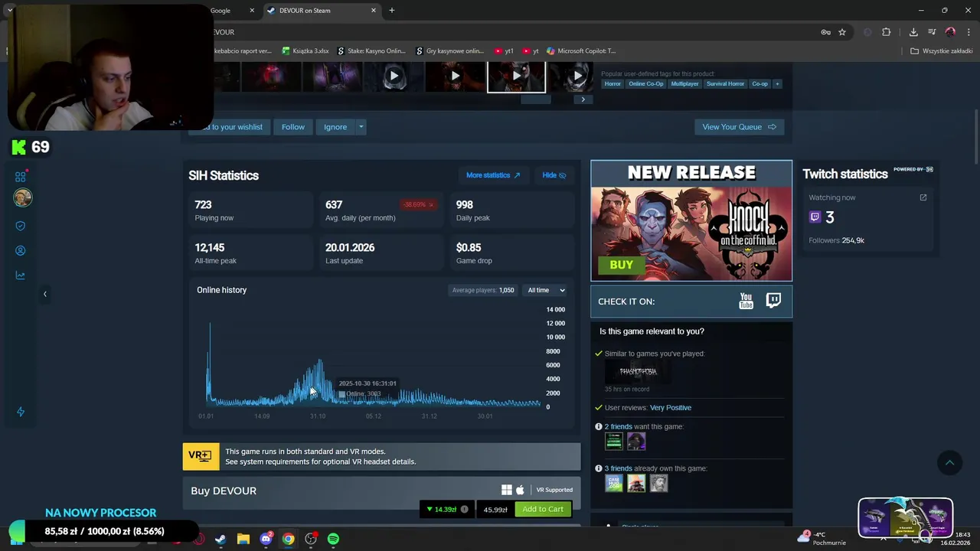Open the YouTube icon next to CHECK IT ON
The height and width of the screenshot is (551, 980).
[746, 301]
